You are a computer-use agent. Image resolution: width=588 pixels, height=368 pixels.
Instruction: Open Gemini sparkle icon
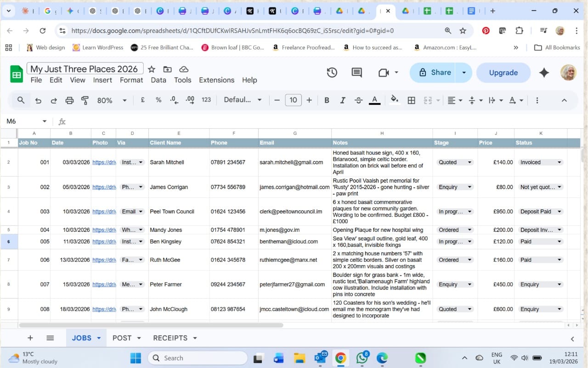click(544, 73)
